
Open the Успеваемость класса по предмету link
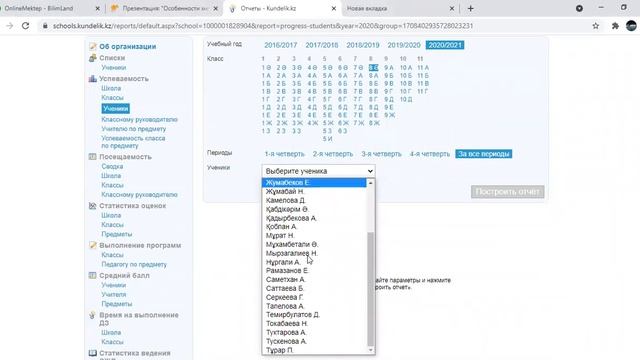point(133,142)
